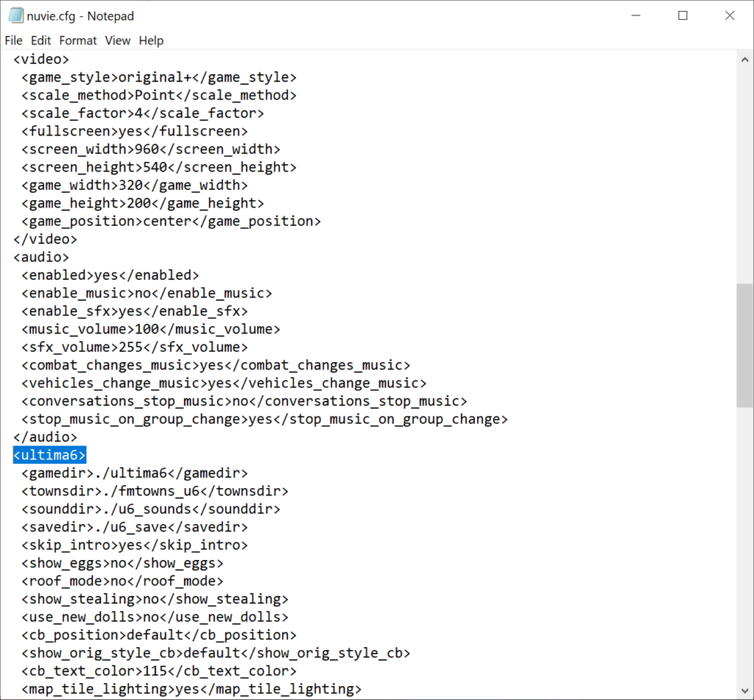Click the show_orig_style_cb default line
Screen dimensions: 754x700
pos(216,653)
